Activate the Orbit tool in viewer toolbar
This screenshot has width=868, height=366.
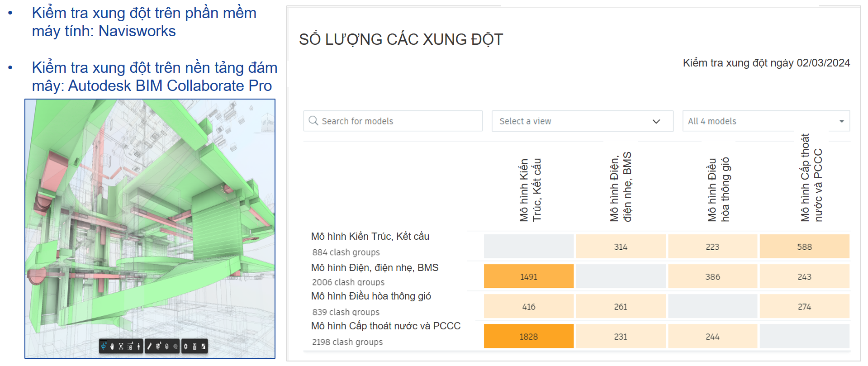coord(104,347)
